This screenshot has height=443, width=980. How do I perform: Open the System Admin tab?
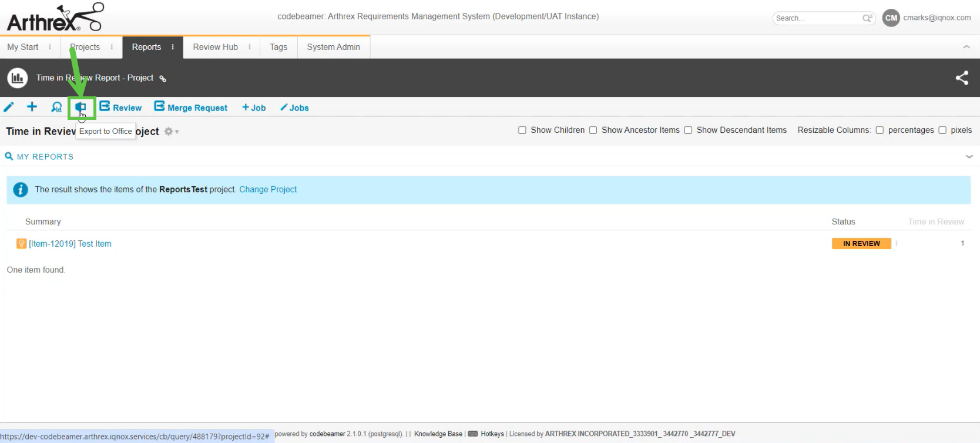pos(333,47)
